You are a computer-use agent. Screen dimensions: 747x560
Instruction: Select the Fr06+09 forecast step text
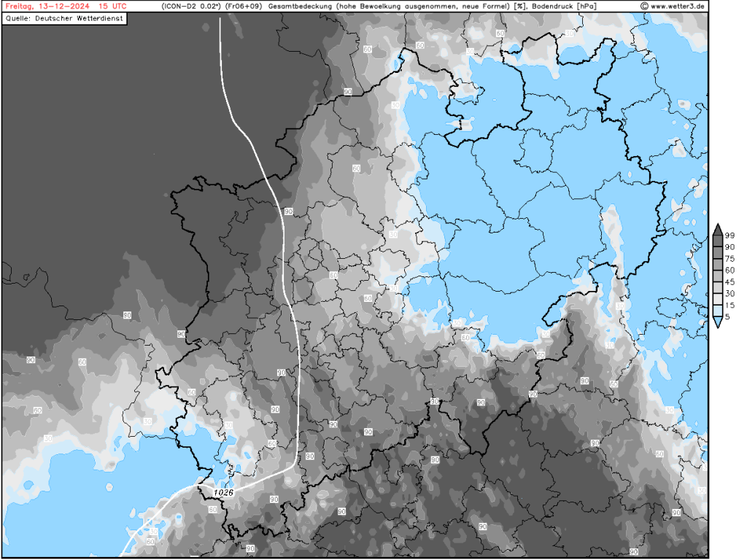[241, 6]
